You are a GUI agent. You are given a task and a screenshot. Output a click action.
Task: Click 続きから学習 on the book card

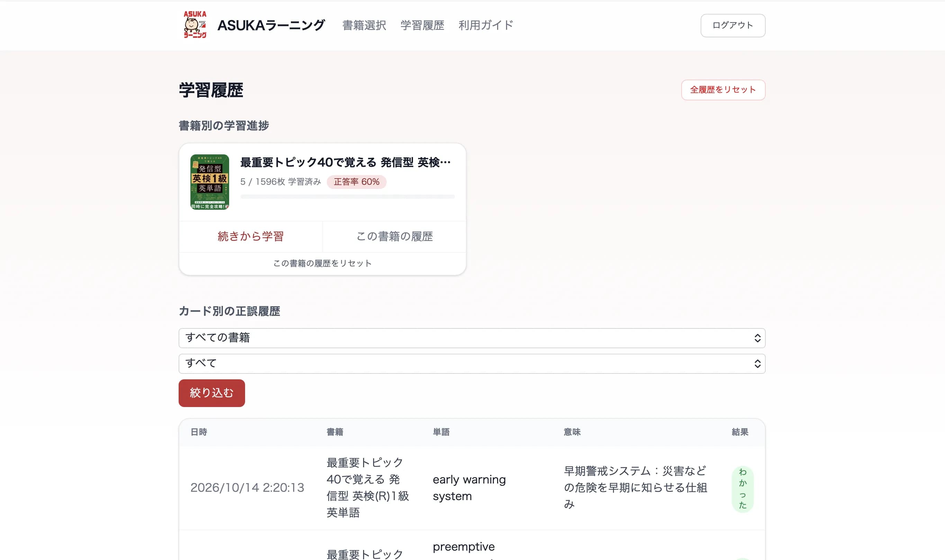[251, 236]
